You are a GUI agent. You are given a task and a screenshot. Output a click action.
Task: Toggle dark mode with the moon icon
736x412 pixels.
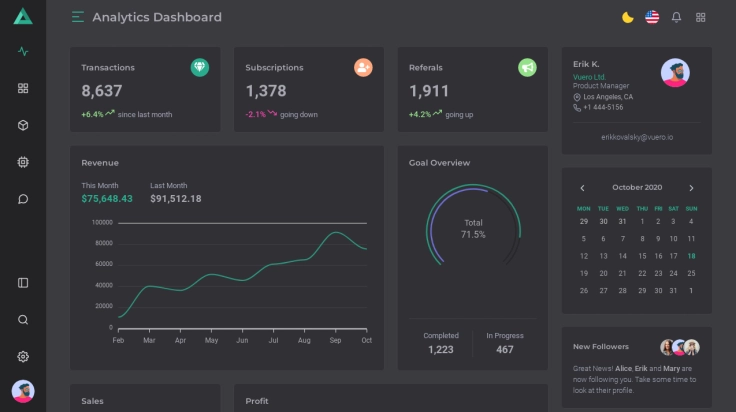(628, 17)
